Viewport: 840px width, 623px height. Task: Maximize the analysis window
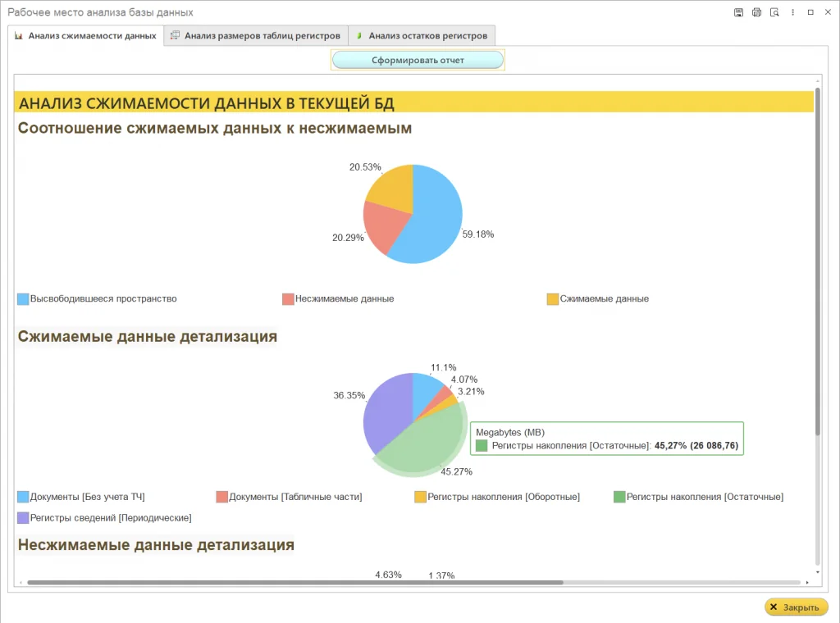pyautogui.click(x=810, y=12)
